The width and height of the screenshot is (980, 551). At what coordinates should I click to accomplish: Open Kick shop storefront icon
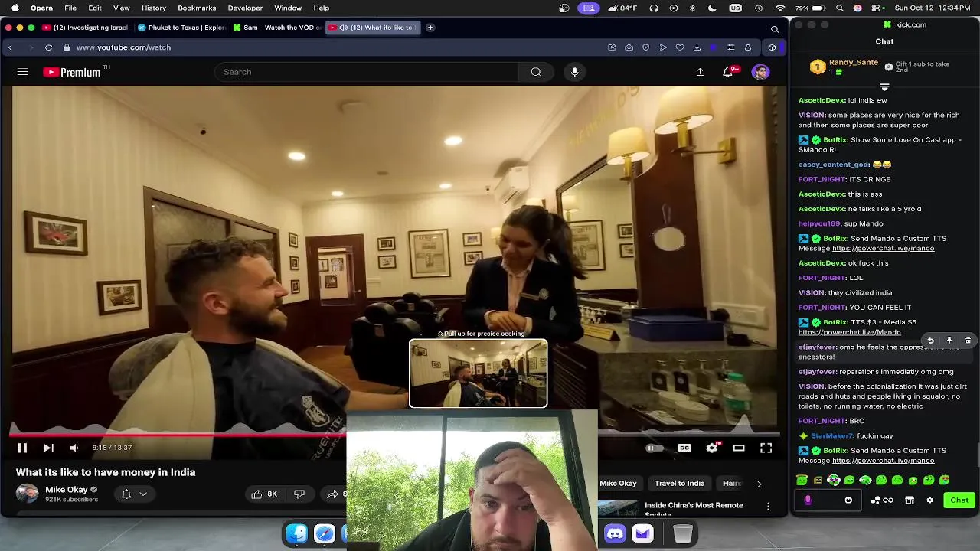pyautogui.click(x=910, y=500)
